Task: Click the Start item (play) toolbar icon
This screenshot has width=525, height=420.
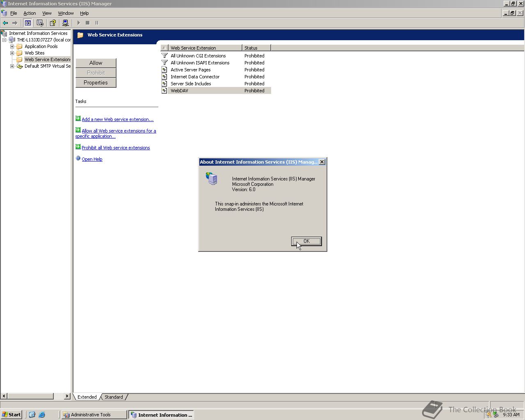Action: (79, 23)
